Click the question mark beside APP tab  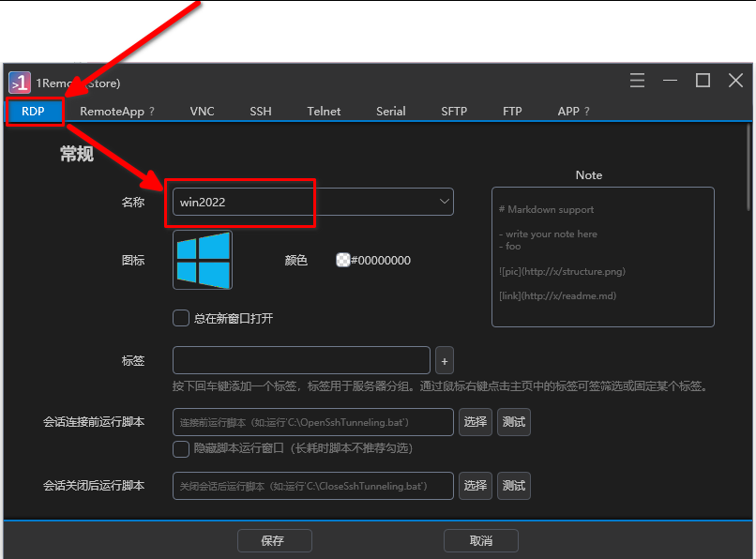(587, 112)
